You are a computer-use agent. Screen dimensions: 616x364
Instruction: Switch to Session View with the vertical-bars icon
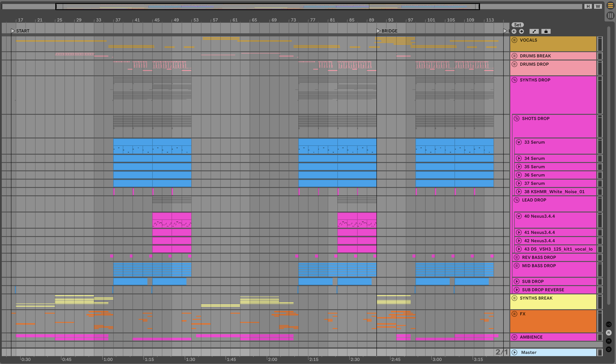tap(610, 16)
